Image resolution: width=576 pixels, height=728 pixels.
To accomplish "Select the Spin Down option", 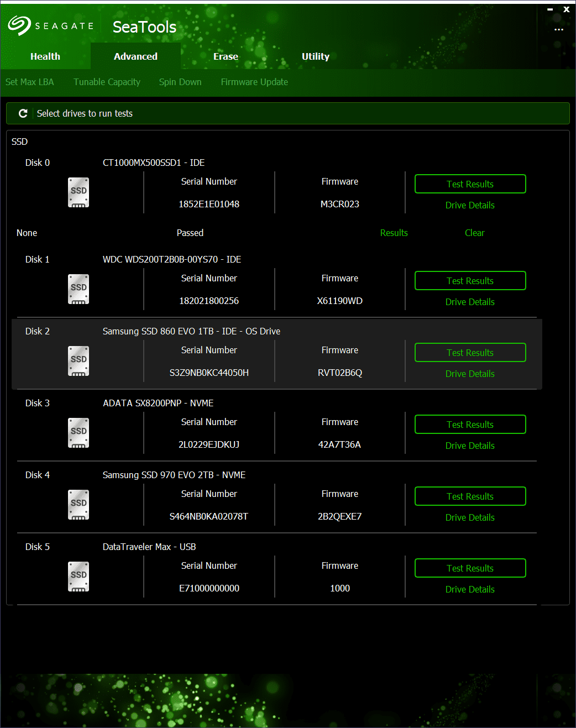I will 180,82.
